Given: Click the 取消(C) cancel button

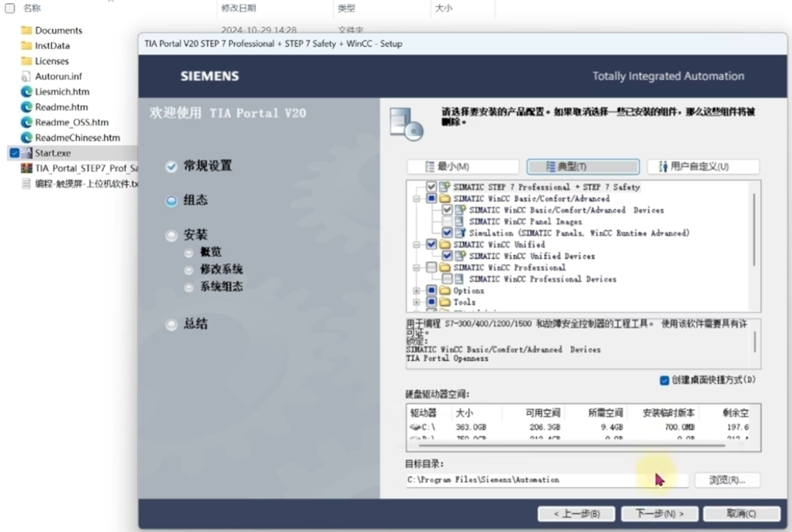Looking at the screenshot, I should [741, 514].
